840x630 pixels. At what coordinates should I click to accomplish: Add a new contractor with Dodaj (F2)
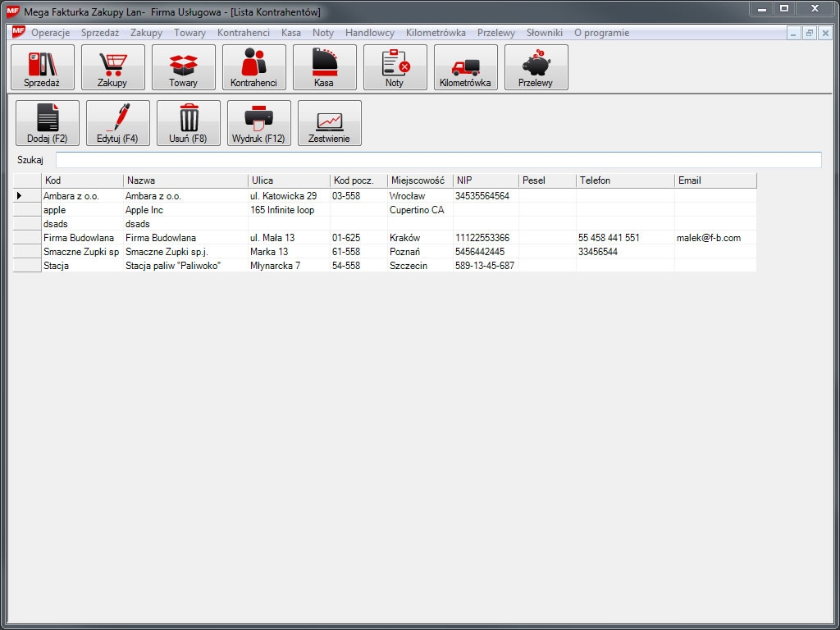[x=48, y=123]
